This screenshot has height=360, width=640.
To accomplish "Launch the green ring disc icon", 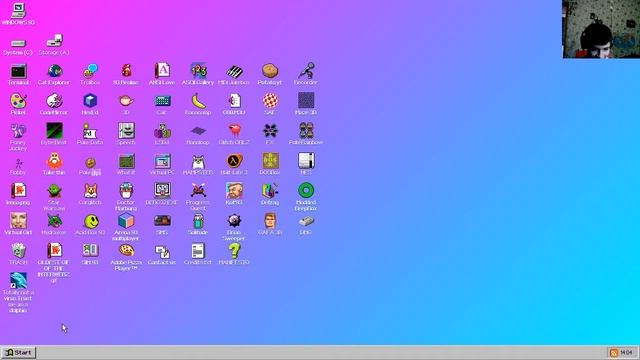I will click(x=306, y=191).
